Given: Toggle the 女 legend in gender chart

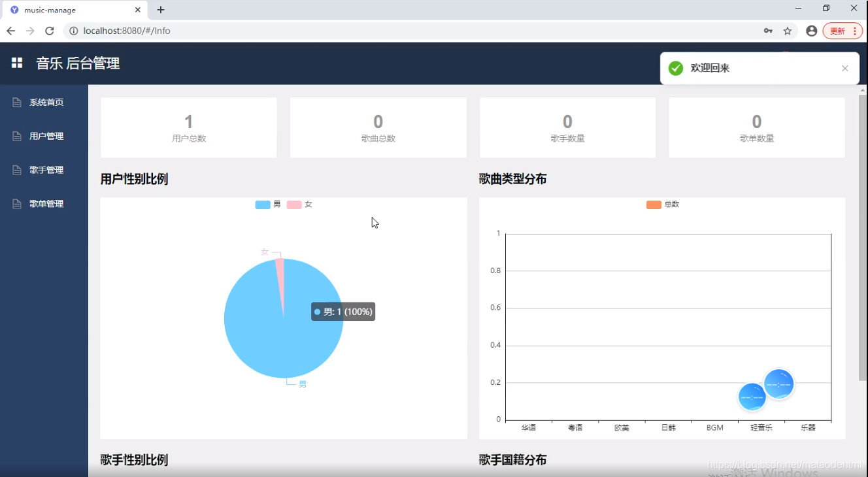Looking at the screenshot, I should click(x=299, y=205).
